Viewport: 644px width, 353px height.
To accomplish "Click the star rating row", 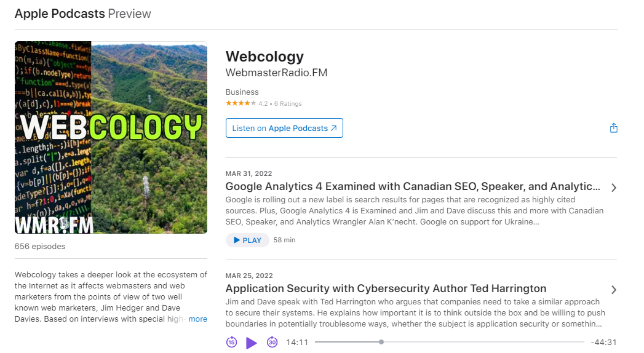I will [x=264, y=103].
